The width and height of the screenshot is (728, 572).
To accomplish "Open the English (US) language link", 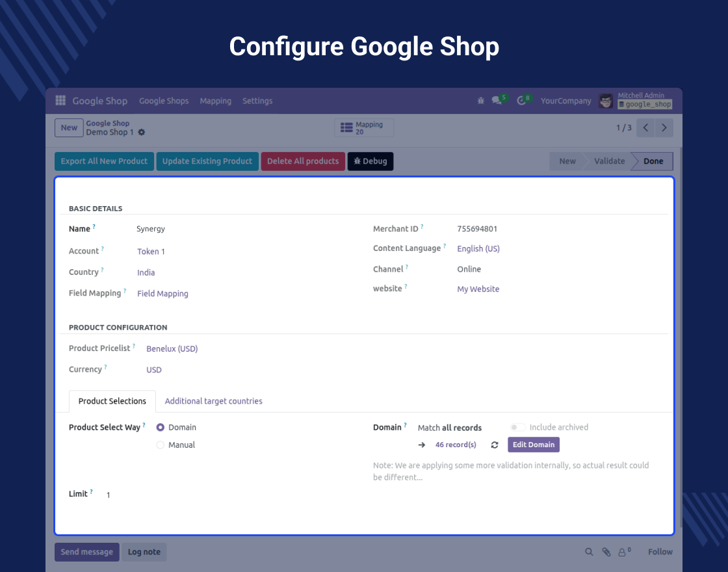I will pos(478,248).
